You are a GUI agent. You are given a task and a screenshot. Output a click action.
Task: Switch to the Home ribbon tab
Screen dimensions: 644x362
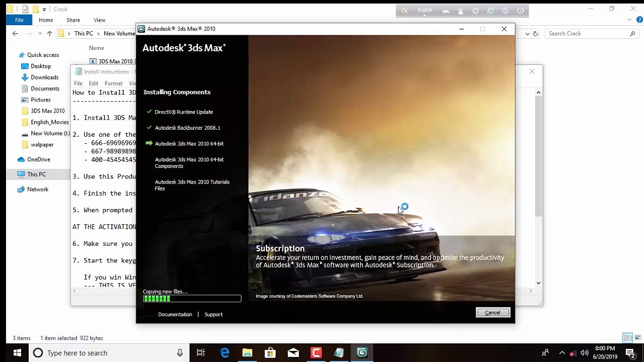(x=46, y=20)
